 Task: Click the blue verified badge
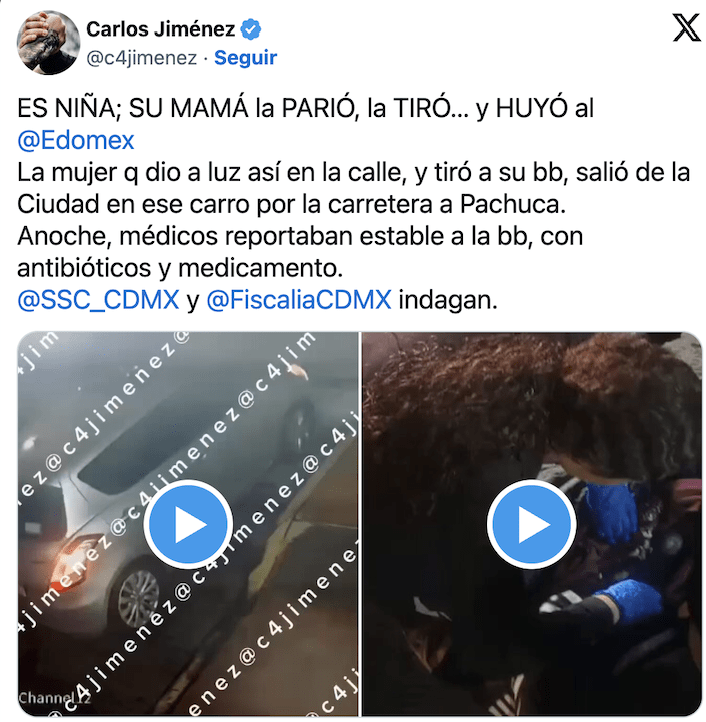tap(251, 29)
